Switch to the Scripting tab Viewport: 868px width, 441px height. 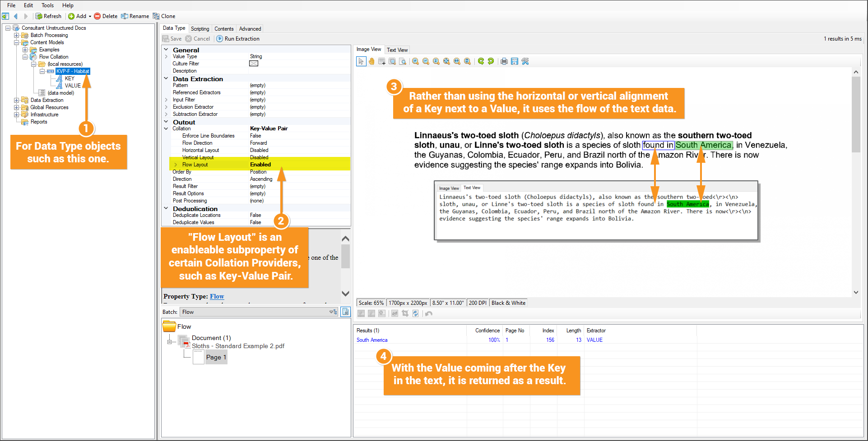click(200, 29)
